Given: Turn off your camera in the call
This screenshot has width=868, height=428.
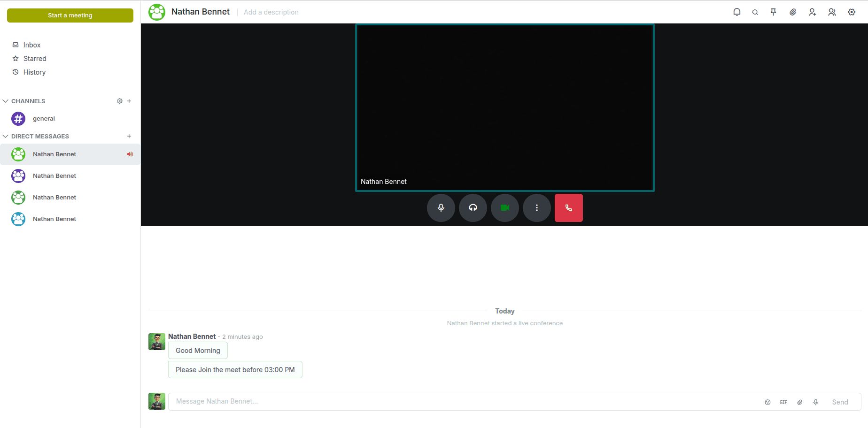Looking at the screenshot, I should [x=504, y=207].
